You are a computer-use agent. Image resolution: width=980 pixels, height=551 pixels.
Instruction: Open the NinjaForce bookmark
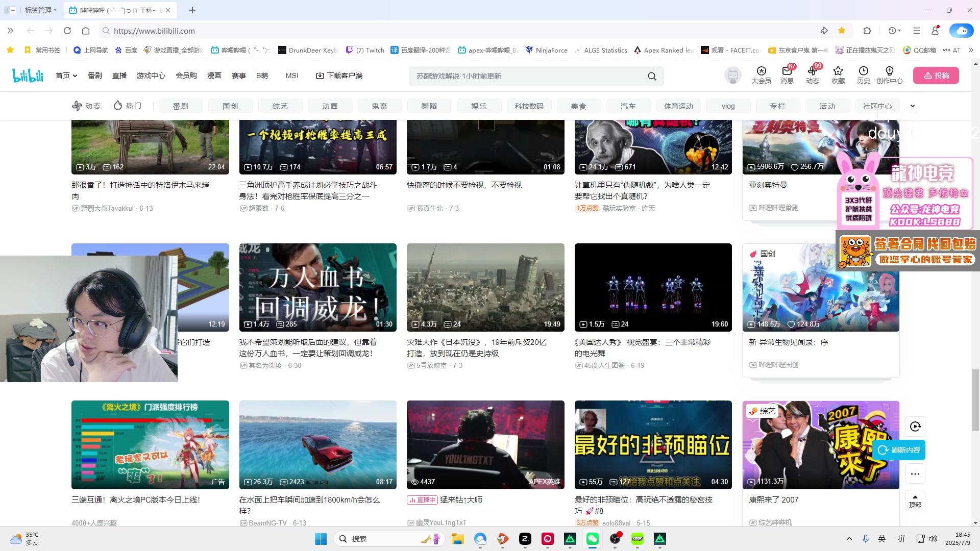click(546, 50)
